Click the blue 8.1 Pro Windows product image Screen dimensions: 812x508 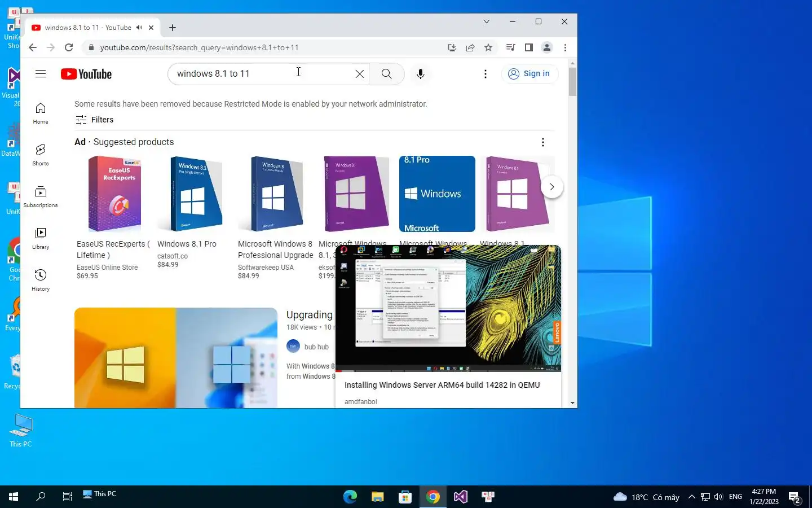coord(437,194)
